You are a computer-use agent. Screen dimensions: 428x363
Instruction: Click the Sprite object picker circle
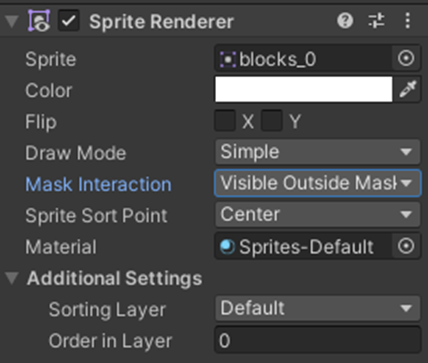(406, 59)
